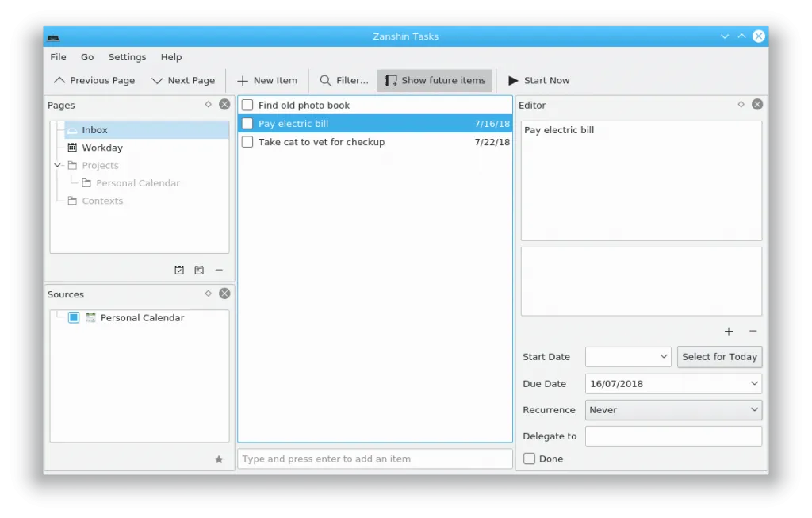Collapse the Projects tree

point(57,165)
